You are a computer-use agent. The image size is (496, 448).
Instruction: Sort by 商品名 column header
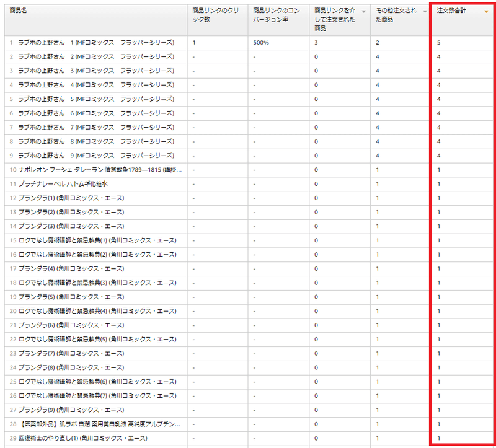tap(95, 20)
